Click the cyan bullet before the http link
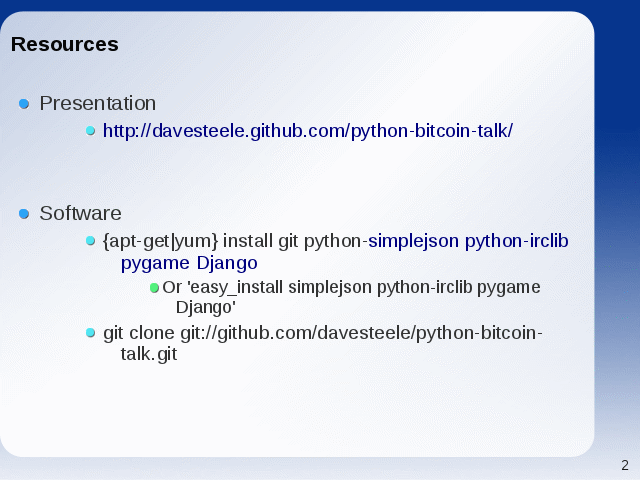Image resolution: width=640 pixels, height=480 pixels. (x=91, y=131)
